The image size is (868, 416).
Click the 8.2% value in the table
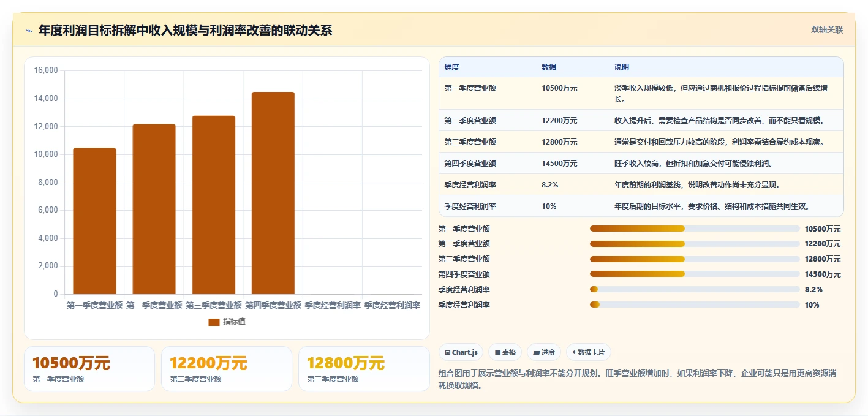[550, 185]
